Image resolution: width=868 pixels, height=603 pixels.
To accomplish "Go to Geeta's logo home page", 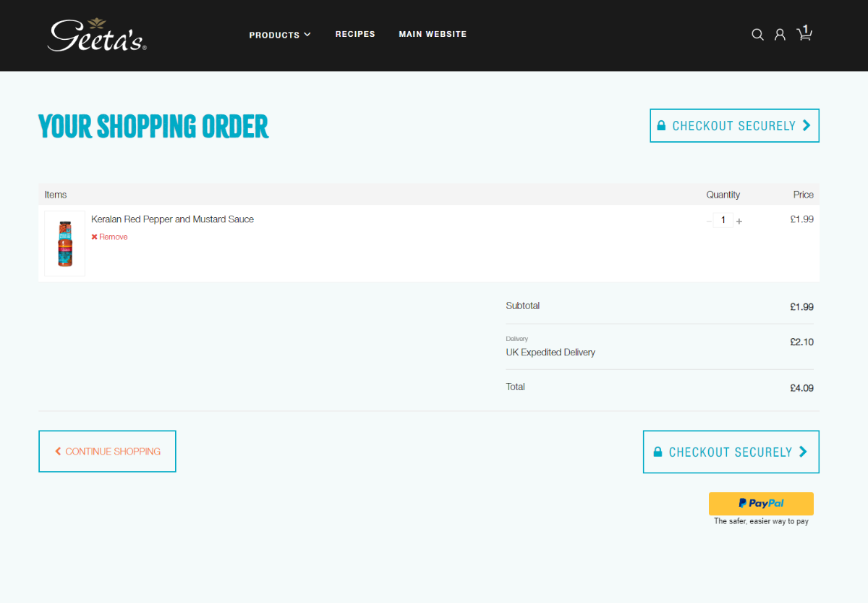I will coord(97,35).
